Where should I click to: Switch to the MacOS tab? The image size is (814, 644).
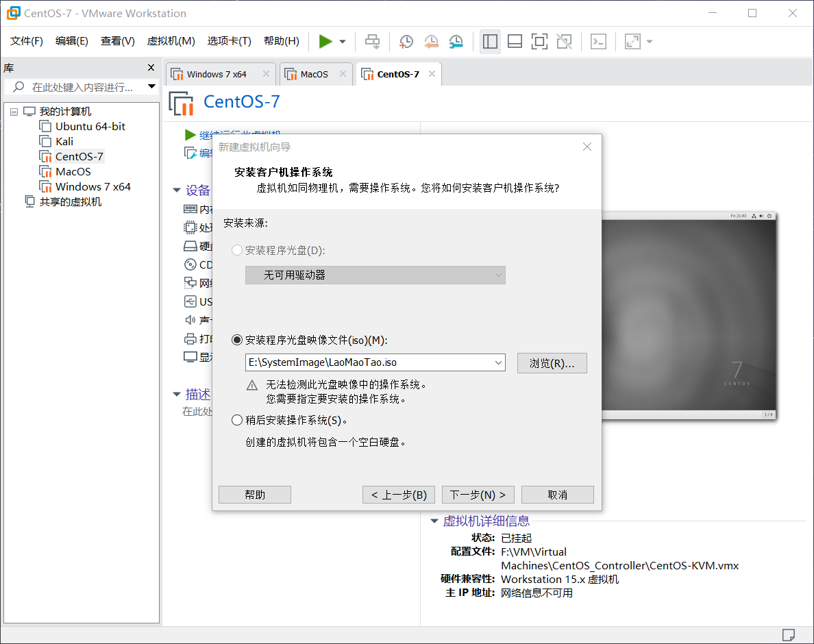point(315,73)
